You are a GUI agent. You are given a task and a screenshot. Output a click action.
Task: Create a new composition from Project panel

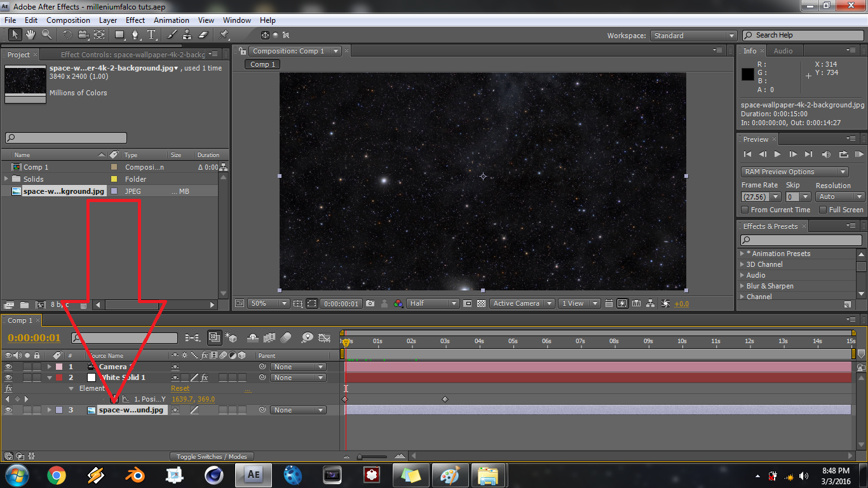click(x=41, y=305)
